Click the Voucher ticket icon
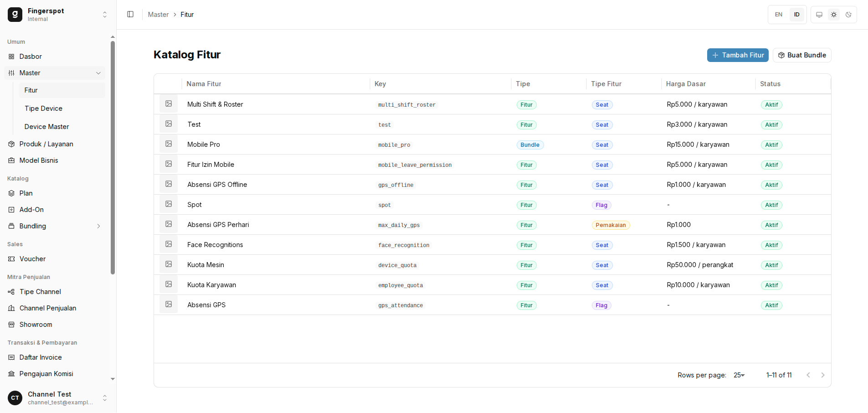Viewport: 868px width, 413px height. tap(11, 259)
